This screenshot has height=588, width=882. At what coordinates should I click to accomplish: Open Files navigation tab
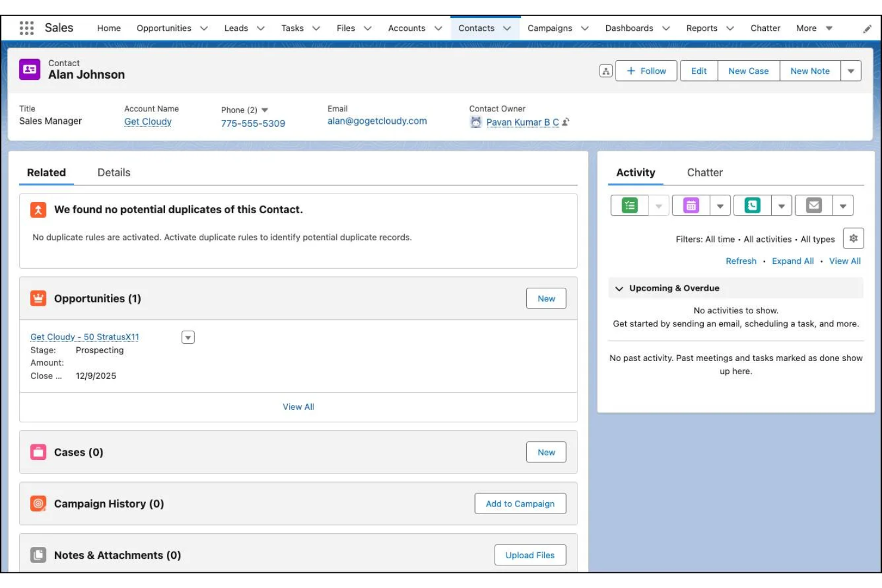click(346, 28)
